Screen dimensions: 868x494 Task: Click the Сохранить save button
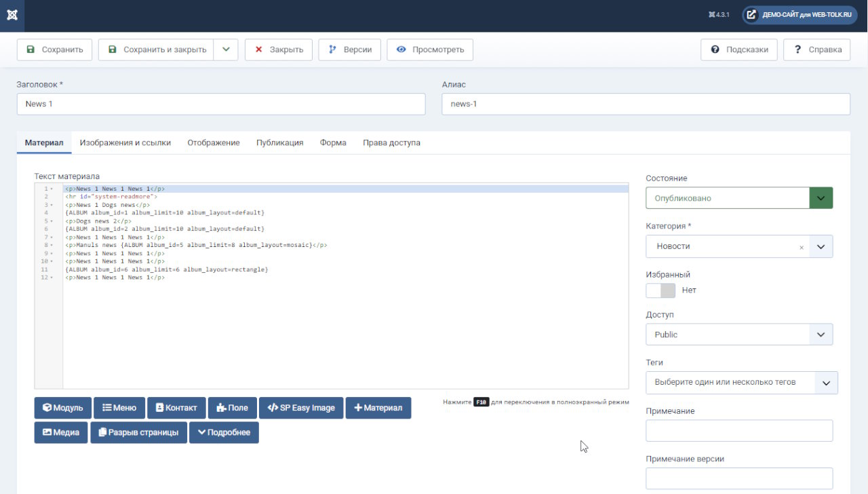[54, 50]
